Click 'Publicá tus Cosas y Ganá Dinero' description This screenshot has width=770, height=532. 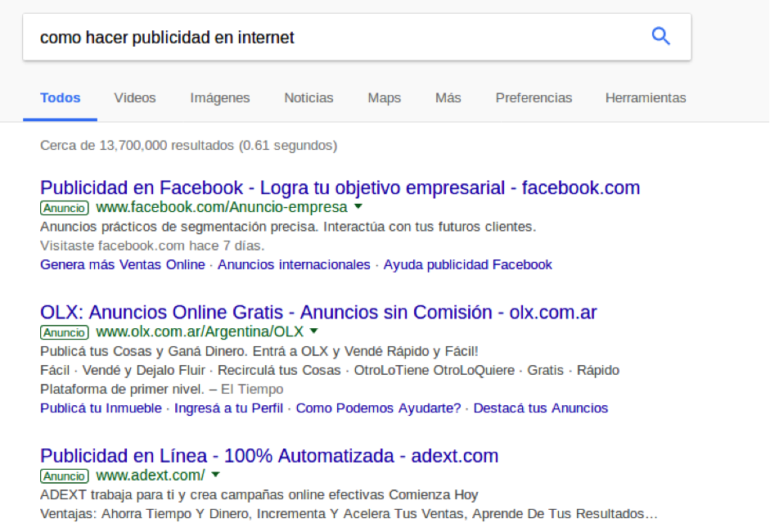pos(259,351)
